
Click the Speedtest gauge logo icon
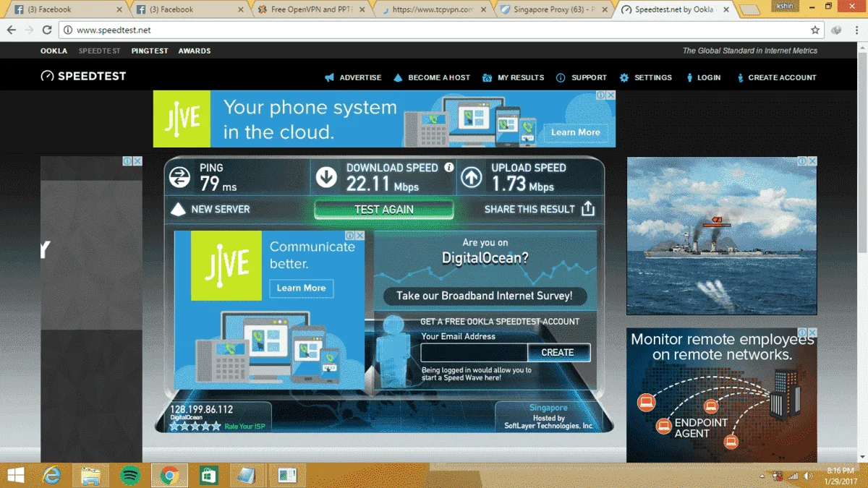click(47, 76)
